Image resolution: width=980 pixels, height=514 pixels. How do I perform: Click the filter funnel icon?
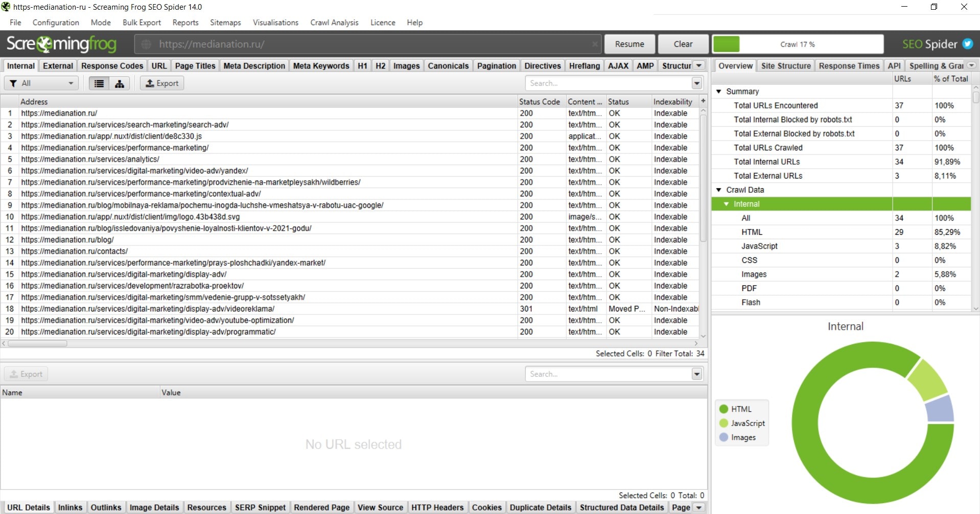(x=13, y=83)
